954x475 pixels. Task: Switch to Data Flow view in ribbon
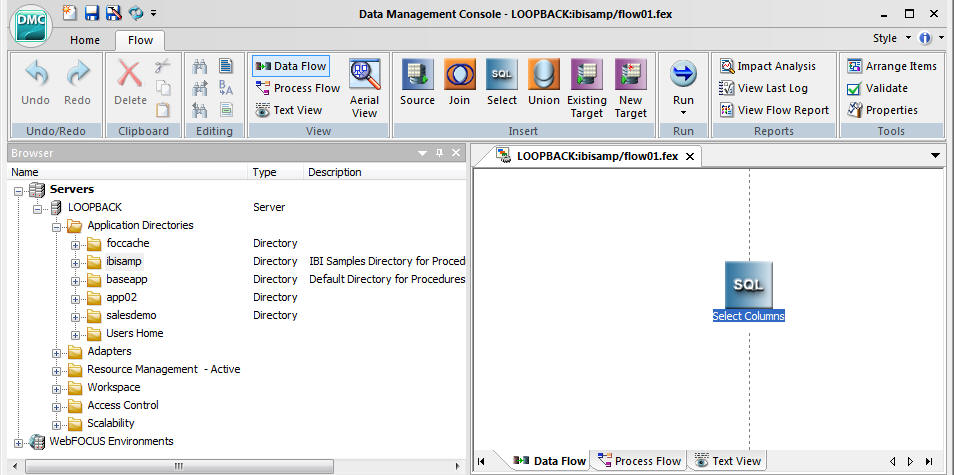[x=291, y=66]
